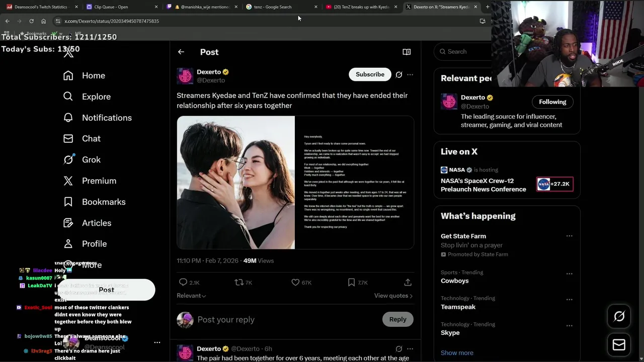Go back using the post back arrow
The height and width of the screenshot is (362, 644).
tap(181, 52)
